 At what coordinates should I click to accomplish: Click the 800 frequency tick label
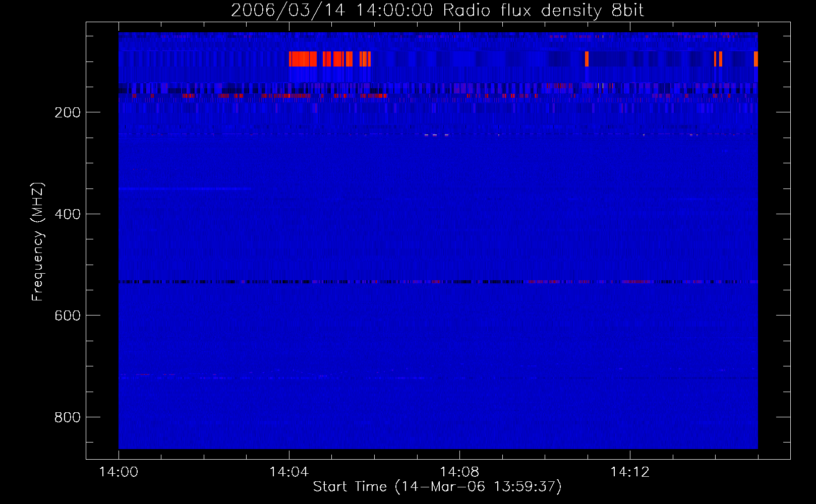[68, 417]
